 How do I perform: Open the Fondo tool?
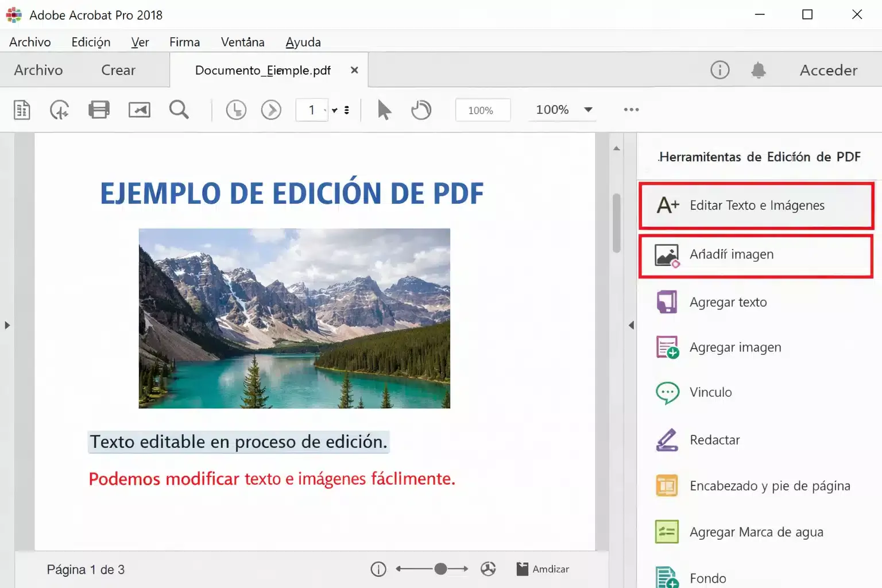click(x=707, y=578)
